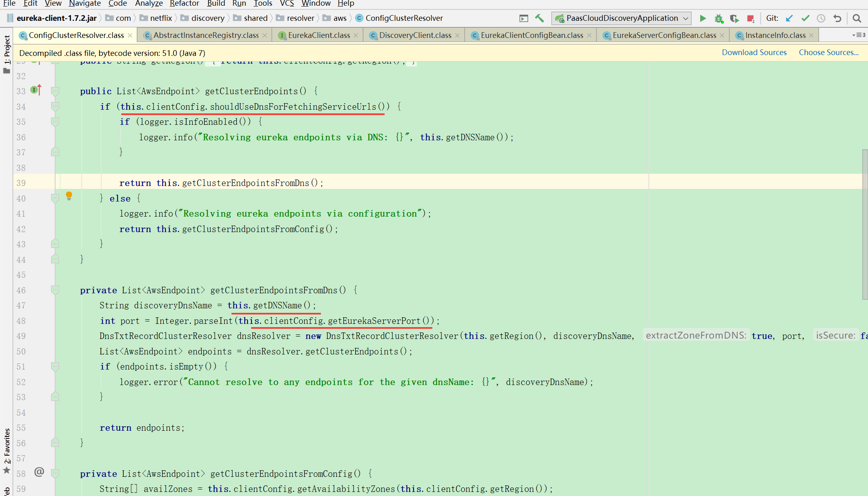Click the Choose Sources... link
Viewport: 868px width, 496px height.
coord(828,53)
